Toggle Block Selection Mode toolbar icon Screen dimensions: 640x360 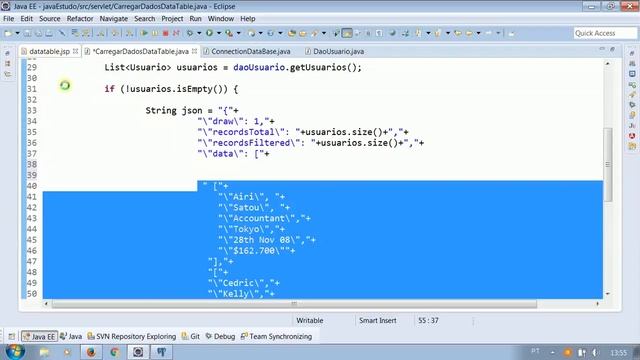(368, 33)
